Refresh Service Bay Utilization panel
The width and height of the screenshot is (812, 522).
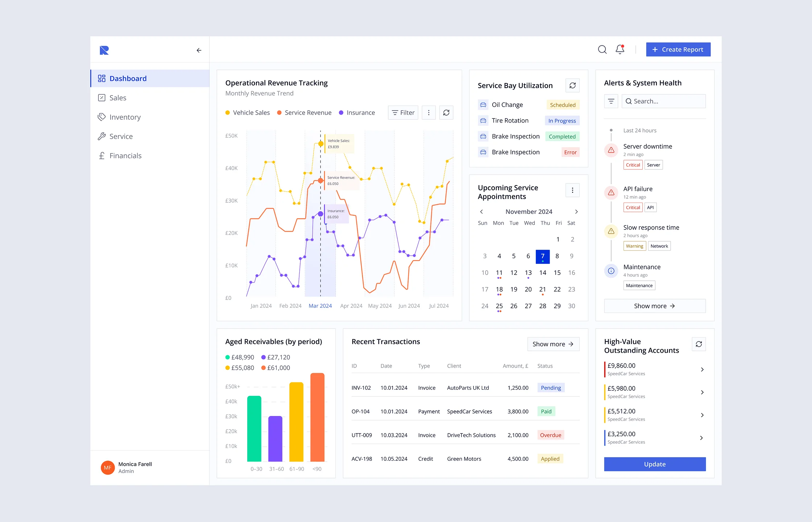[x=572, y=86]
